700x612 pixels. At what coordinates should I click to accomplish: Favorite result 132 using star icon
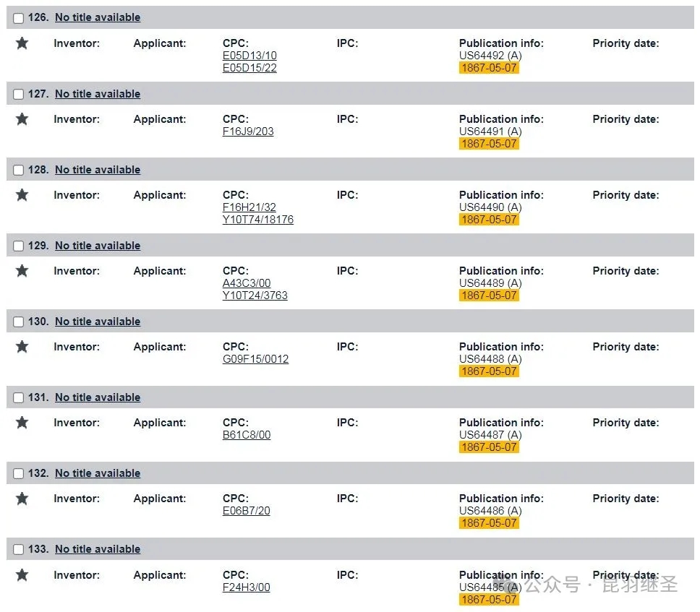click(x=22, y=499)
